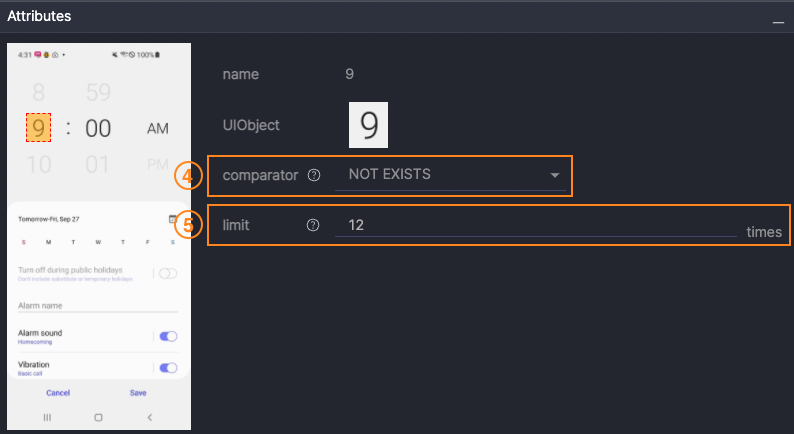
Task: Click the limit help question-mark icon
Action: (312, 226)
